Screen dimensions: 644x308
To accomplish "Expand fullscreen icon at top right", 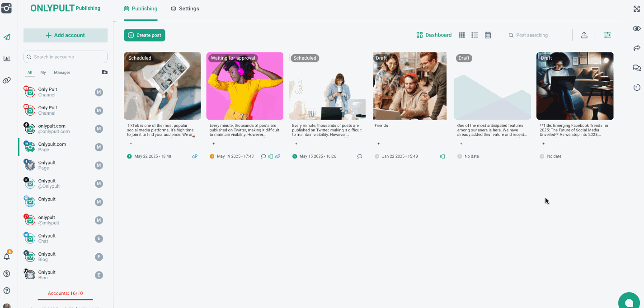I will tap(637, 9).
